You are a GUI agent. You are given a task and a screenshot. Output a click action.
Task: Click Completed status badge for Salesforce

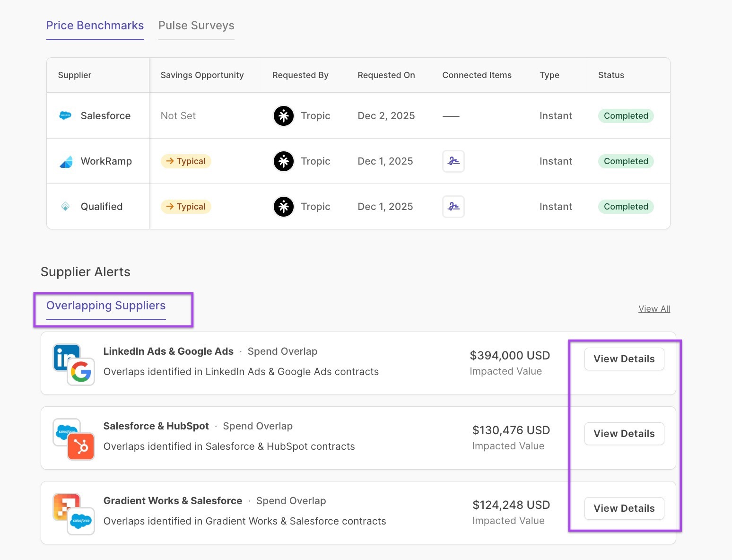point(626,116)
